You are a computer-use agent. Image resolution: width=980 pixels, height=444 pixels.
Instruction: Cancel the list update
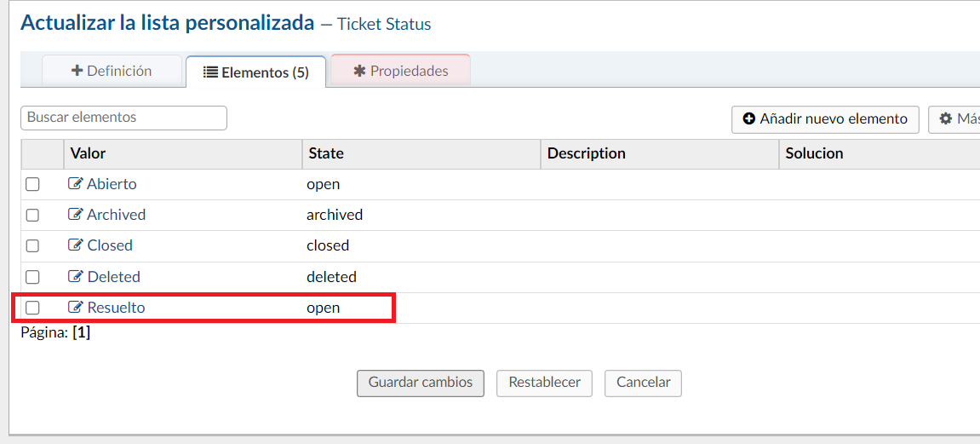[643, 383]
